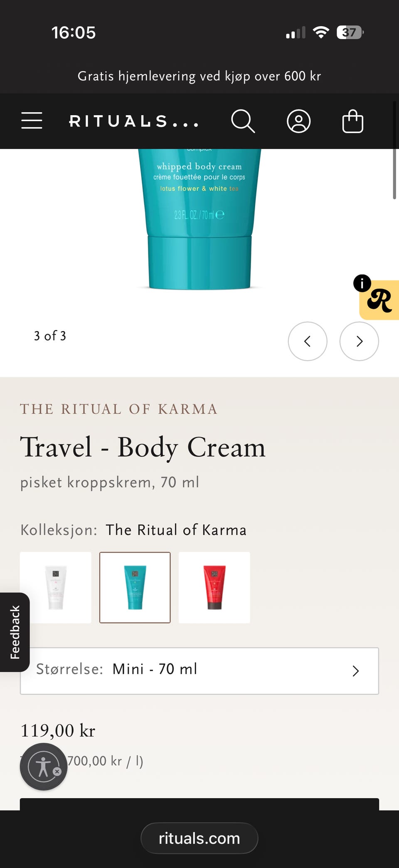Image resolution: width=399 pixels, height=868 pixels.
Task: Open the accessibility widget icon
Action: coord(44,767)
